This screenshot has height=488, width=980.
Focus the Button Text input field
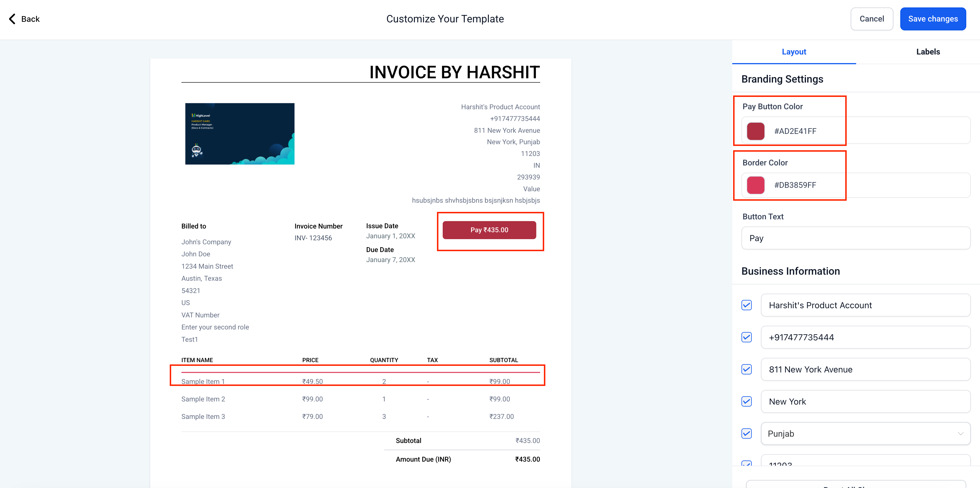855,238
